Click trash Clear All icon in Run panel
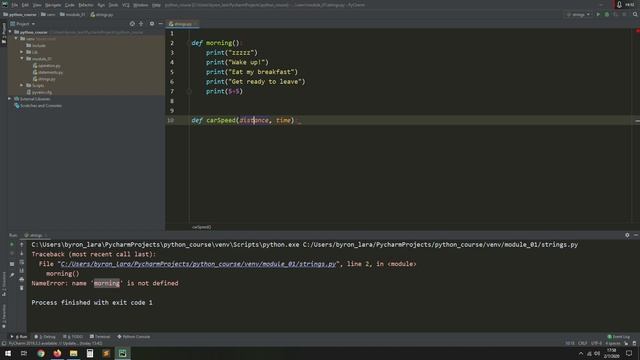Image resolution: width=640 pixels, height=360 pixels. click(x=22, y=288)
